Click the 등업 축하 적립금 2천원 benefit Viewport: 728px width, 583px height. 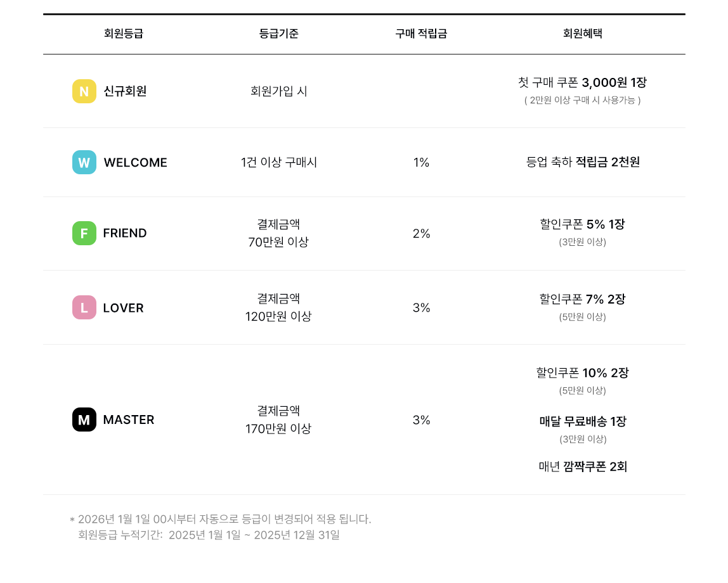(x=582, y=162)
